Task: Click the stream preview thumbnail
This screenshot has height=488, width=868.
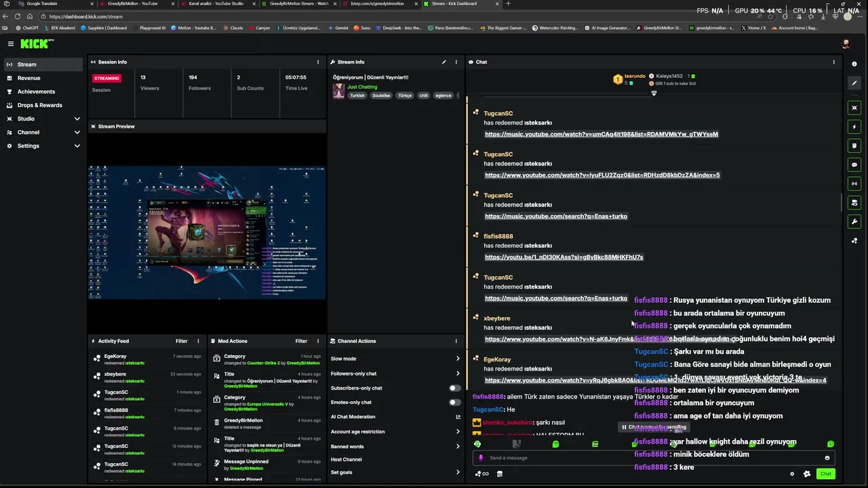Action: pos(207,232)
